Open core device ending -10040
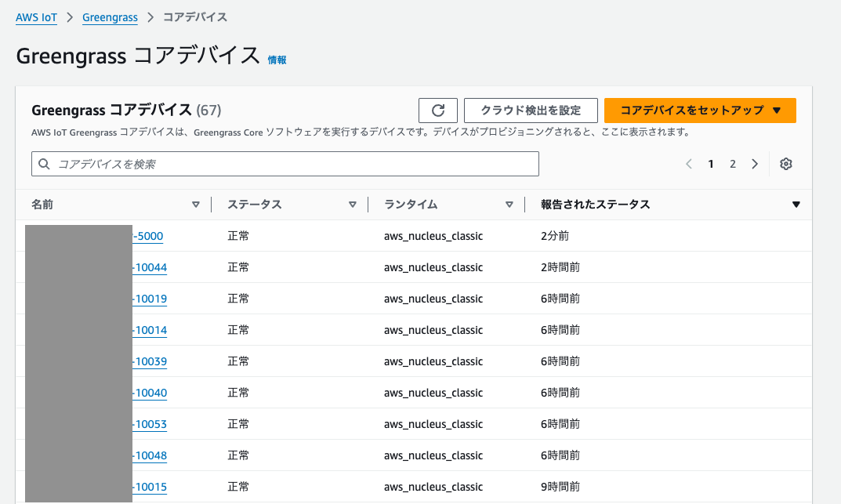The image size is (841, 504). [150, 393]
